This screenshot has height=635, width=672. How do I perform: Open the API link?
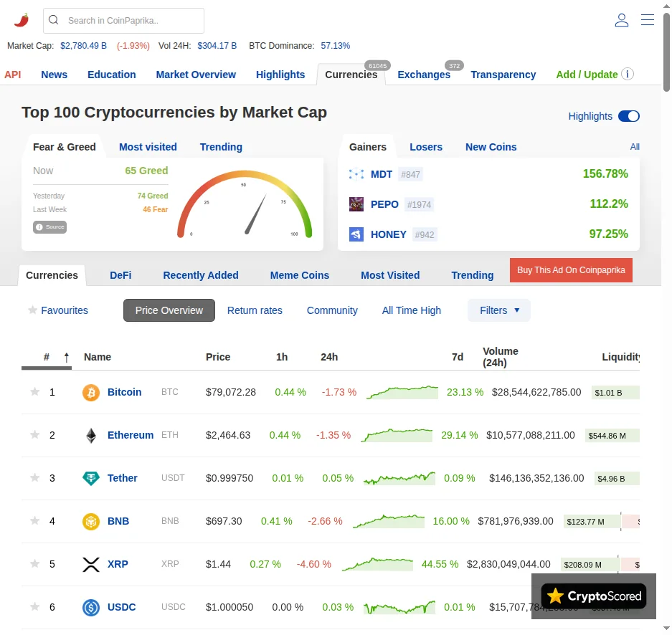coord(12,75)
